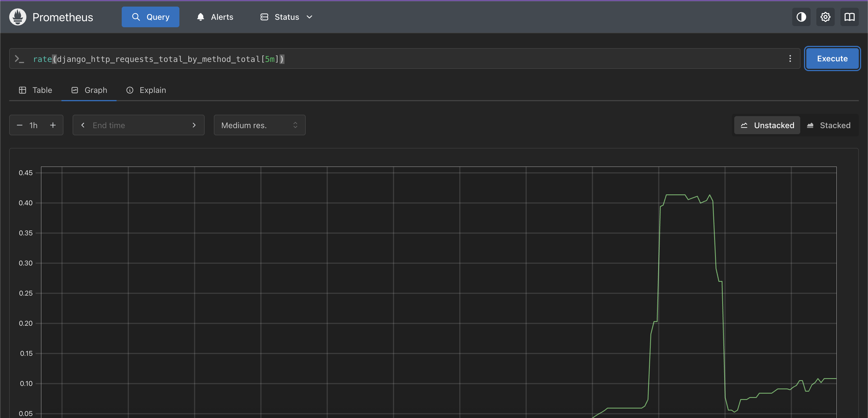The image size is (868, 418).
Task: Keep graph in Unstacked mode
Action: pos(767,125)
